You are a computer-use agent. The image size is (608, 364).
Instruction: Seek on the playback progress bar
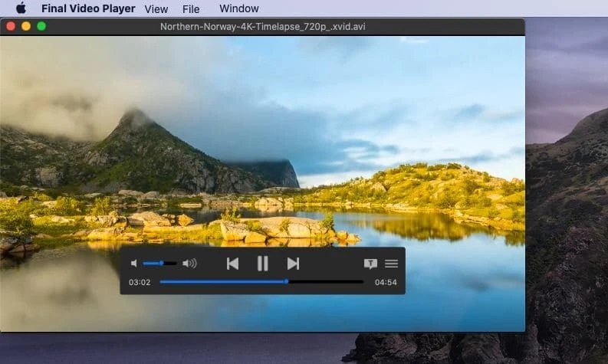(x=261, y=282)
